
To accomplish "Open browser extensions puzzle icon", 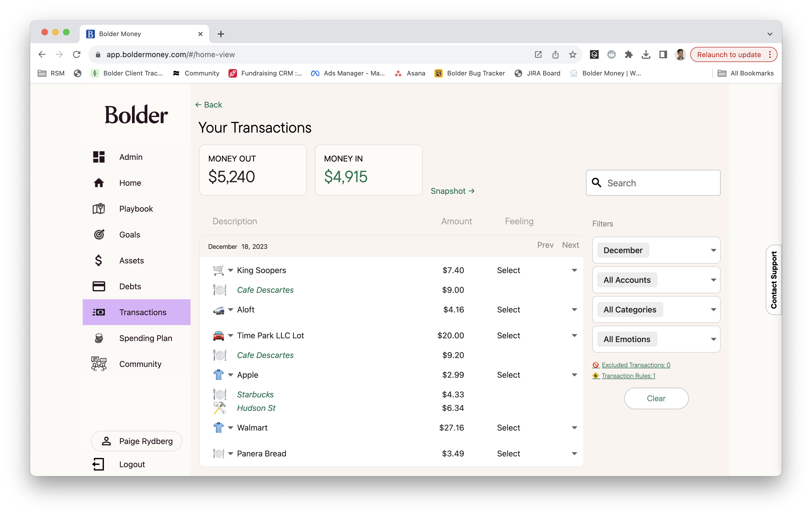I will tap(629, 55).
